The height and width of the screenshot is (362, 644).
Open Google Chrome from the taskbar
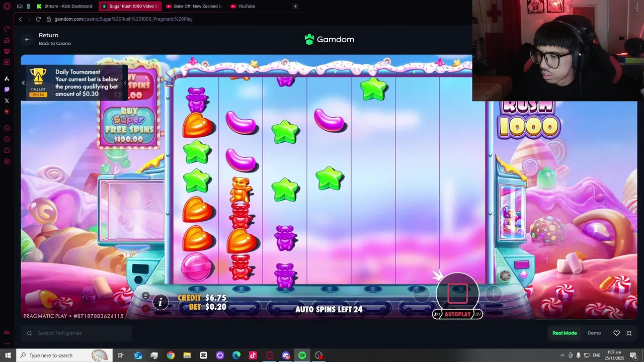point(171,355)
